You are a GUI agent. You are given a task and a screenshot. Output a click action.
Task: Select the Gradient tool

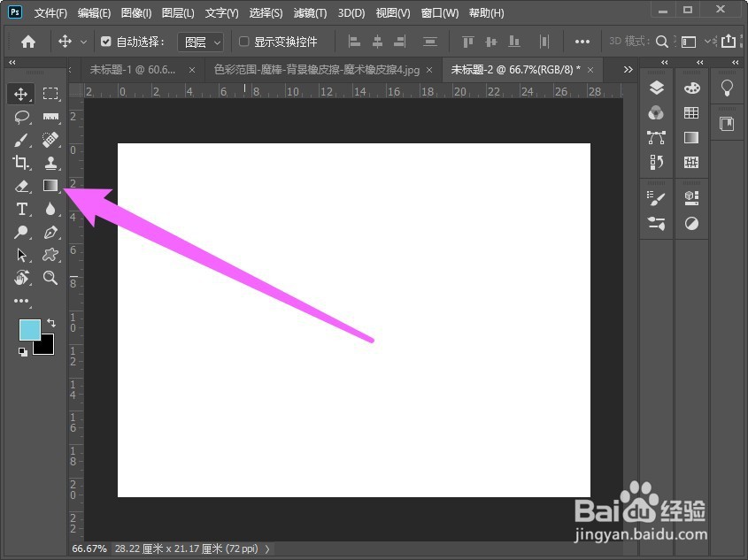click(x=50, y=186)
